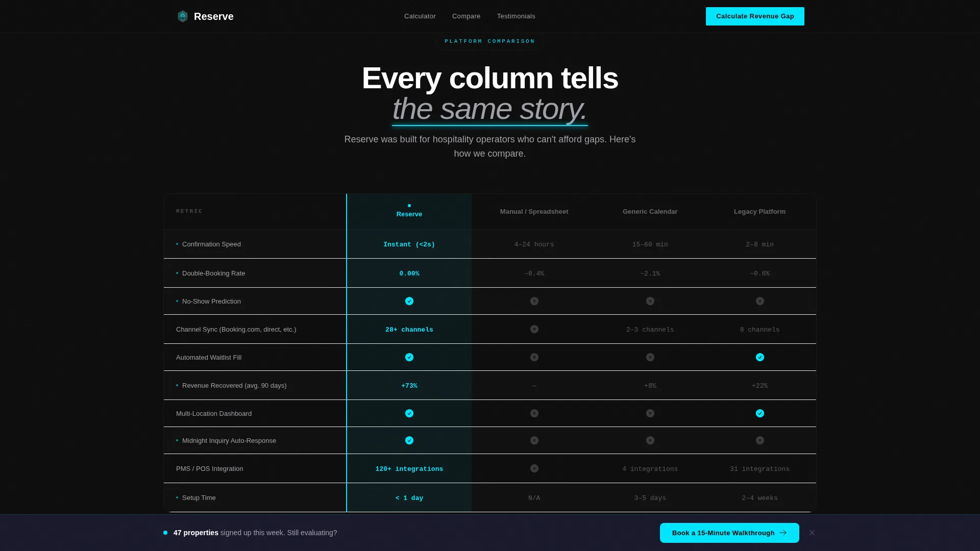This screenshot has height=551, width=980.
Task: Click Generic Calendar's No-Show Prediction cross icon
Action: pyautogui.click(x=650, y=301)
